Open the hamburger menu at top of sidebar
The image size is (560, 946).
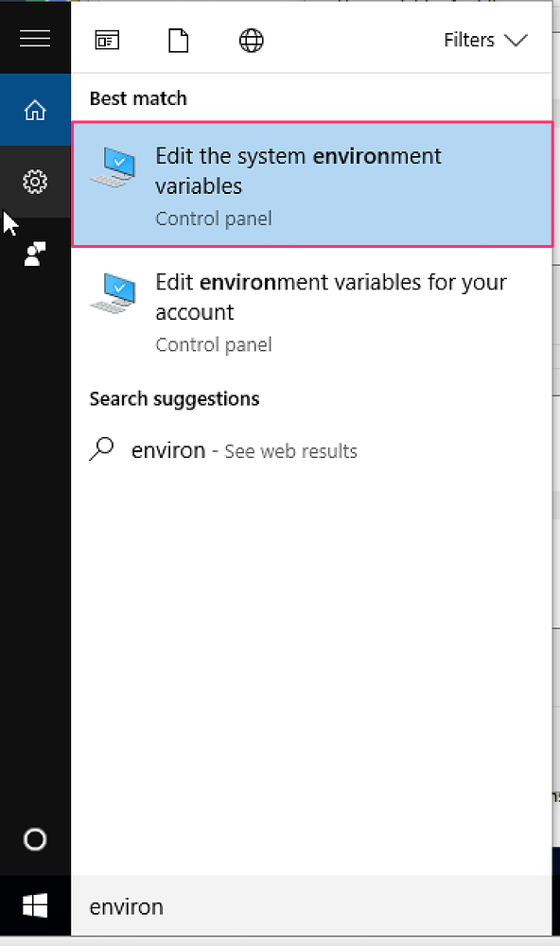(x=35, y=38)
